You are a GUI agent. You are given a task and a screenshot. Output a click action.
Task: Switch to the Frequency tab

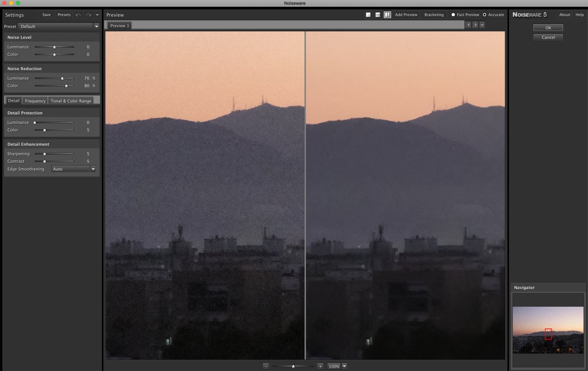point(35,100)
